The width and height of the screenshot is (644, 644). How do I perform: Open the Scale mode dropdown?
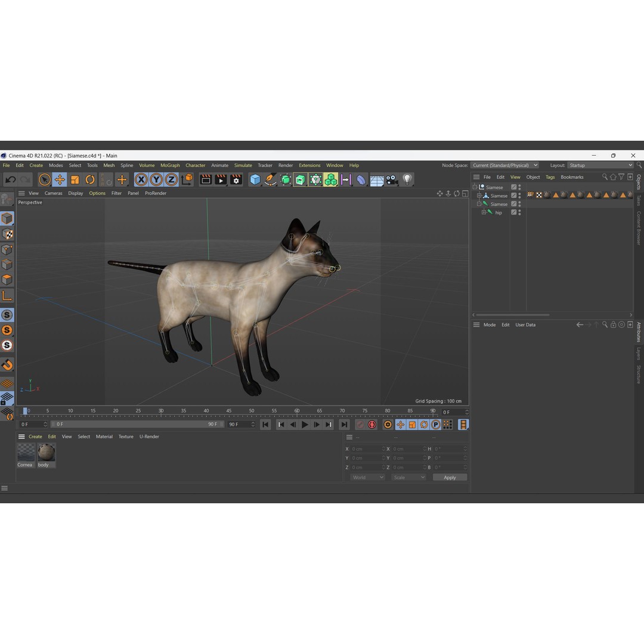click(x=408, y=477)
